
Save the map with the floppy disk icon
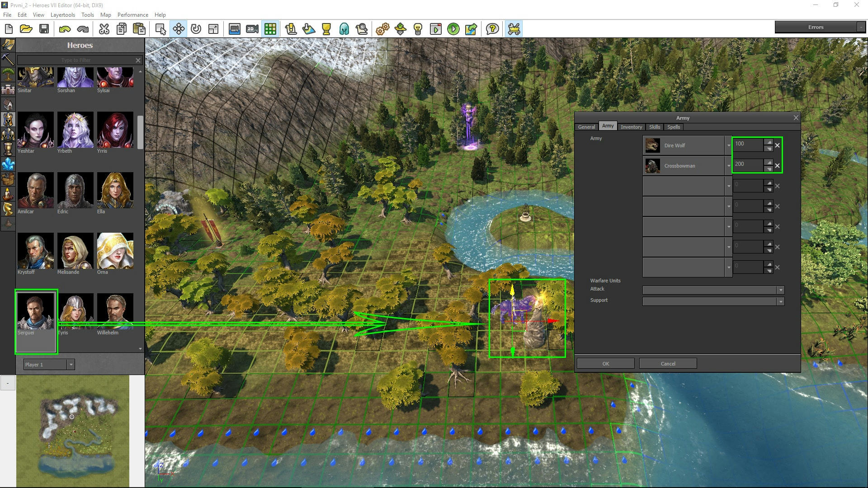(44, 29)
